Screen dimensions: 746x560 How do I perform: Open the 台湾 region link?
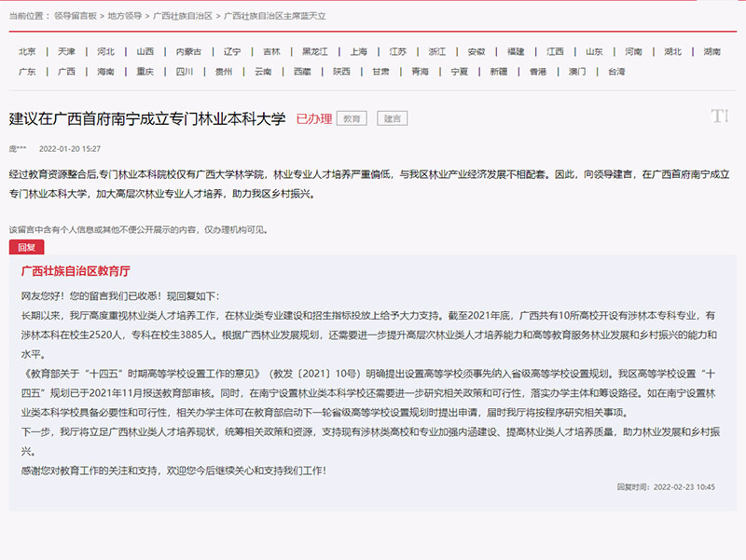click(x=616, y=72)
